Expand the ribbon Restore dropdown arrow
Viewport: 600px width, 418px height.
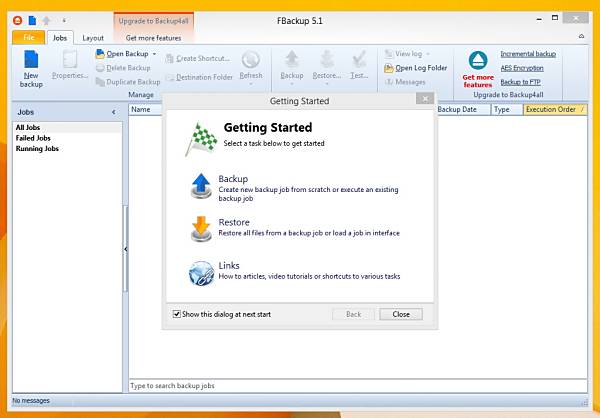(327, 84)
